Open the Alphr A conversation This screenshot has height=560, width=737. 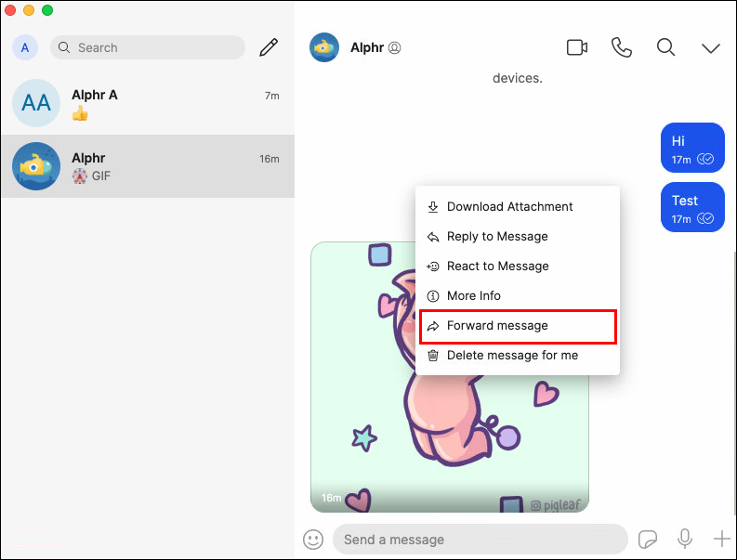pos(148,103)
